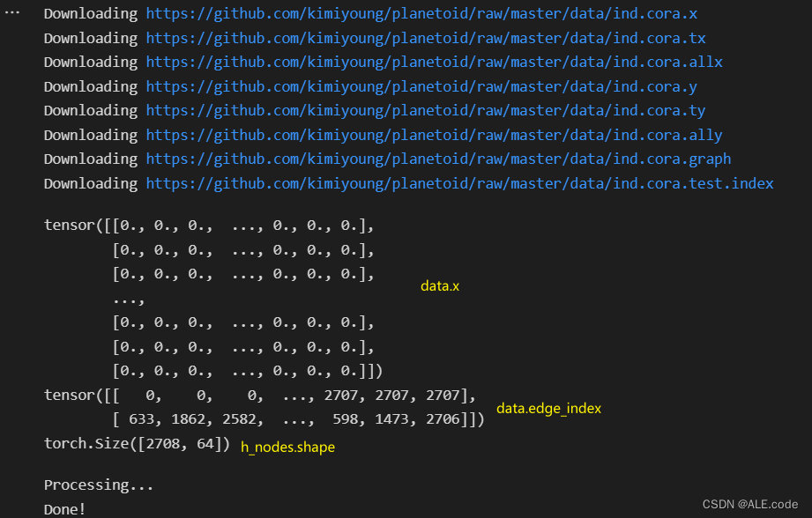Screen dimensions: 812x518
Task: Click the edge index row ending 2707, 2707, 2707
Action: tap(259, 396)
